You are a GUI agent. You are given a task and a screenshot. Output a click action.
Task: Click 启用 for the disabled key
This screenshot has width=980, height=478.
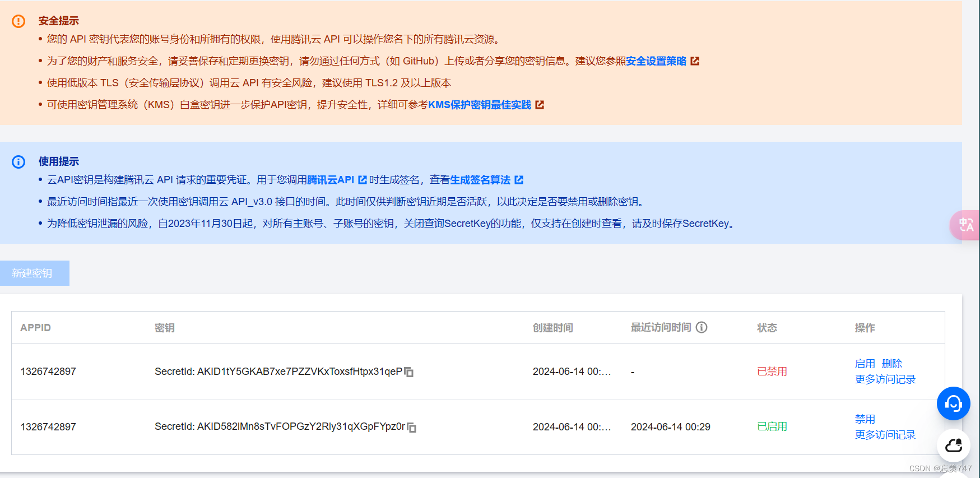pos(865,364)
